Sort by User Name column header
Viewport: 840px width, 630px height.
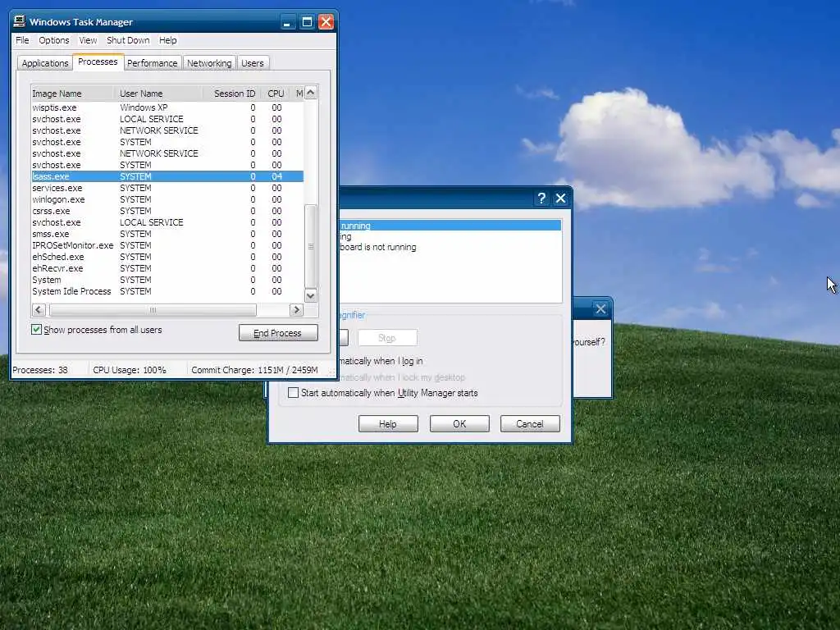tap(159, 94)
